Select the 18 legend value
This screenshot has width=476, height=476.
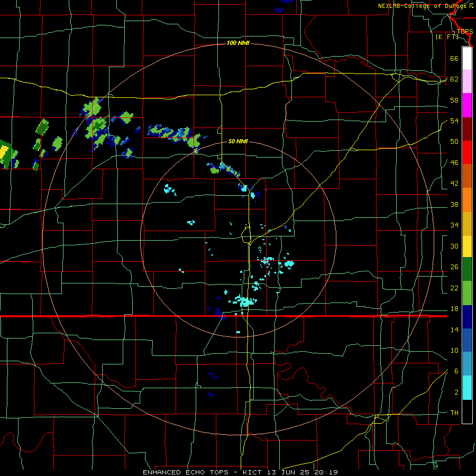454,309
